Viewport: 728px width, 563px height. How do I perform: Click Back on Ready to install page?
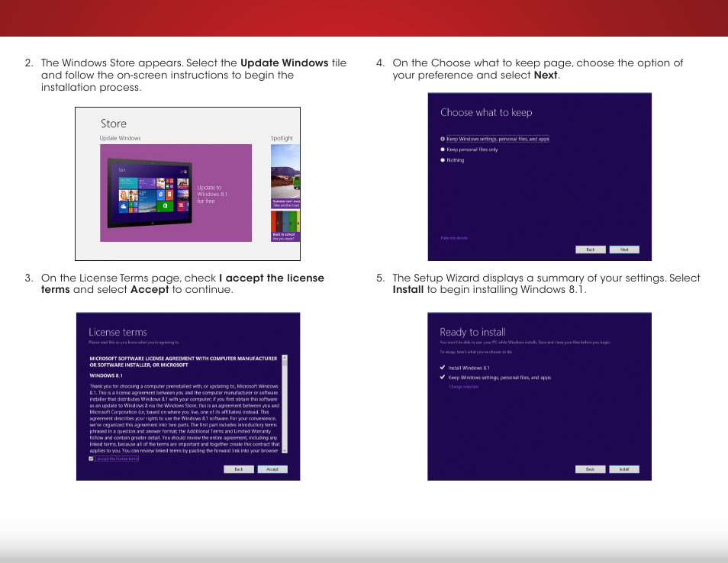click(x=590, y=469)
